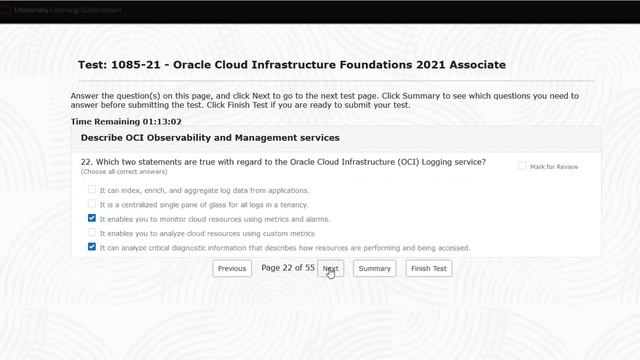Uncheck 'monitor cloud resources using metrics and alarms'
Screen dimensions: 640x360
click(x=92, y=218)
